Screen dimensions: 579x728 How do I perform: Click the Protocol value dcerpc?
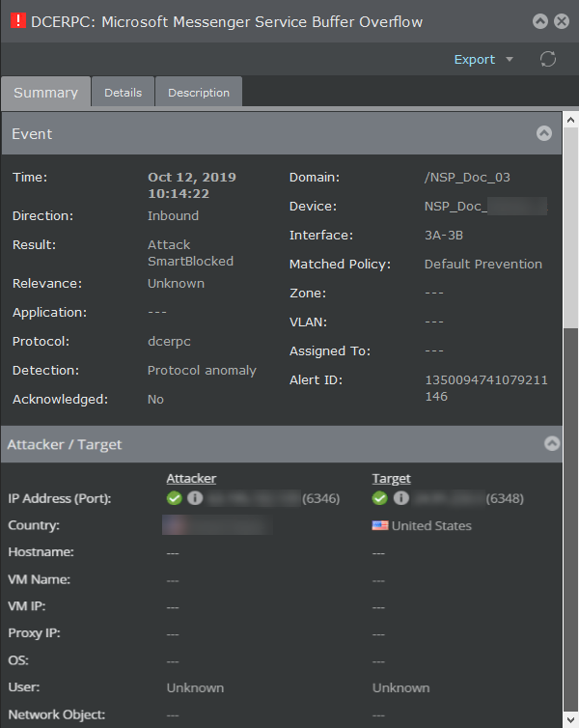click(169, 342)
